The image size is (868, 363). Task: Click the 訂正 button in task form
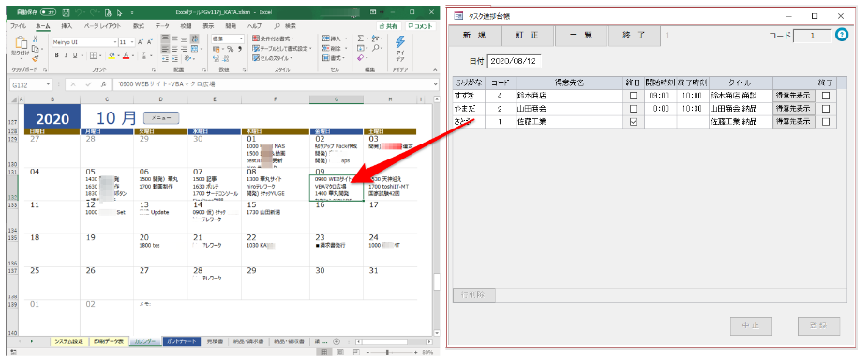click(527, 36)
